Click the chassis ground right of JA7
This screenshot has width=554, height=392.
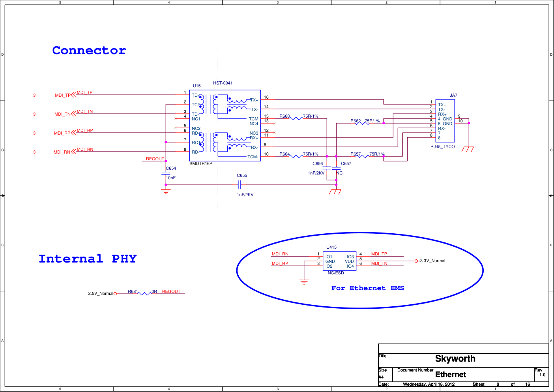(x=468, y=149)
